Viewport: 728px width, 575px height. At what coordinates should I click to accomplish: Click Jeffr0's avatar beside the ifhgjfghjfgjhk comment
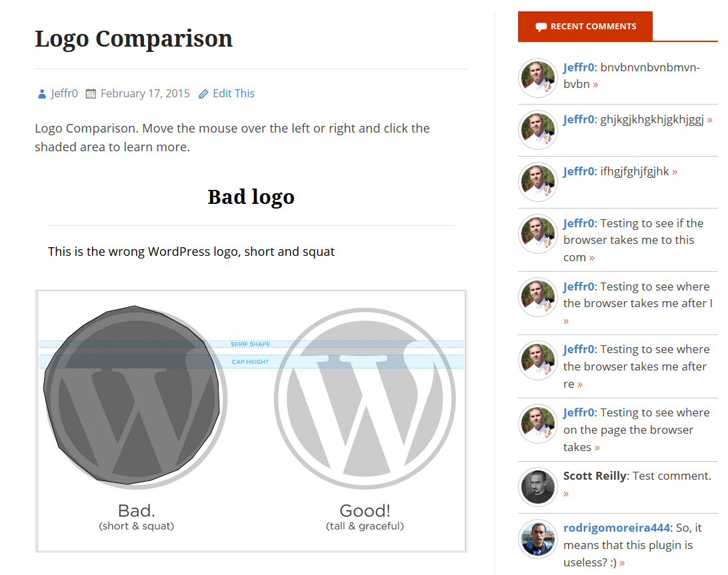tap(537, 182)
